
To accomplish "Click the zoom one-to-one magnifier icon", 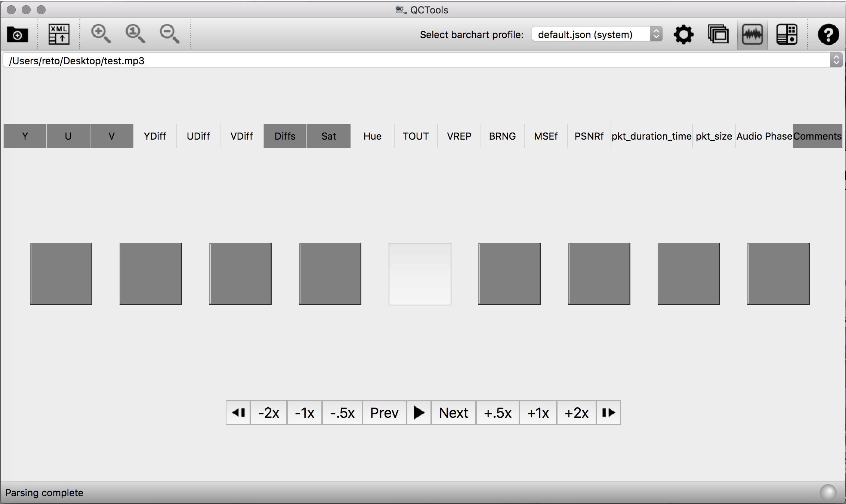I will click(x=135, y=34).
